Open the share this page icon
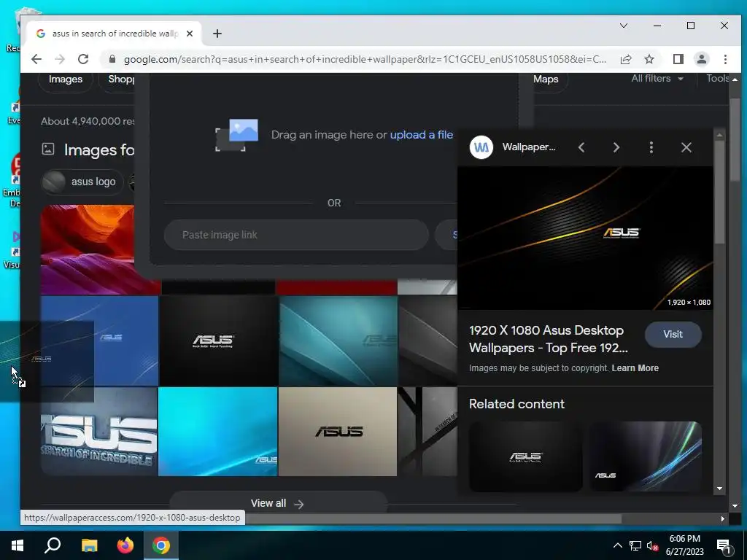Screen dimensions: 747x560 point(625,59)
